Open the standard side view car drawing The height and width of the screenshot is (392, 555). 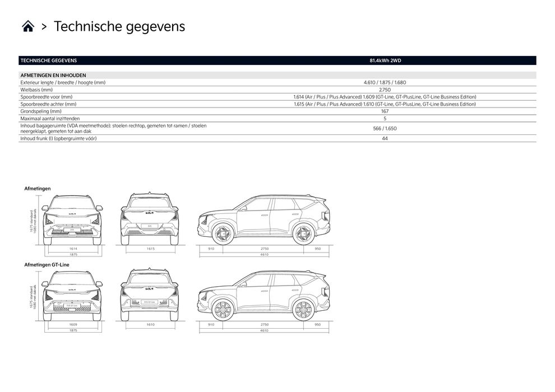(x=263, y=220)
